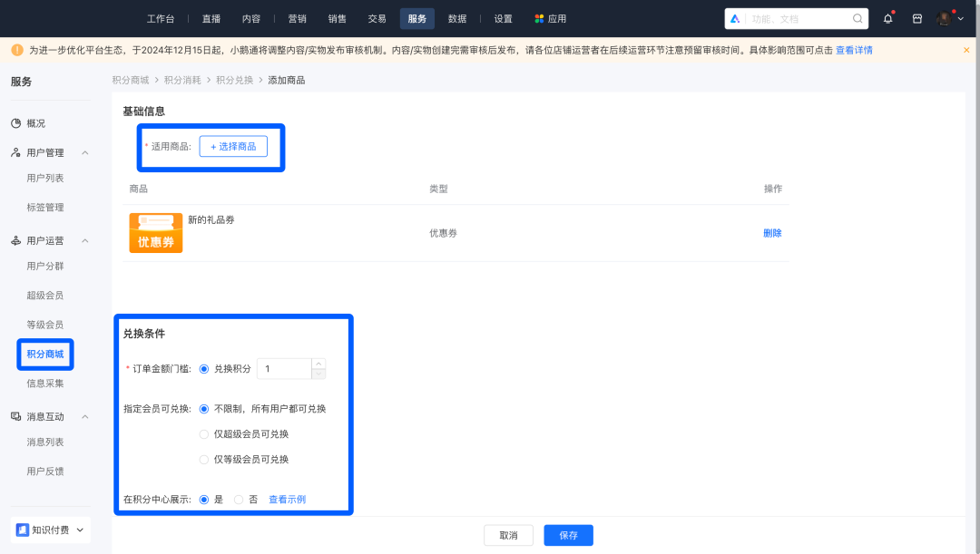Open 信息采集 in the sidebar

[x=45, y=384]
